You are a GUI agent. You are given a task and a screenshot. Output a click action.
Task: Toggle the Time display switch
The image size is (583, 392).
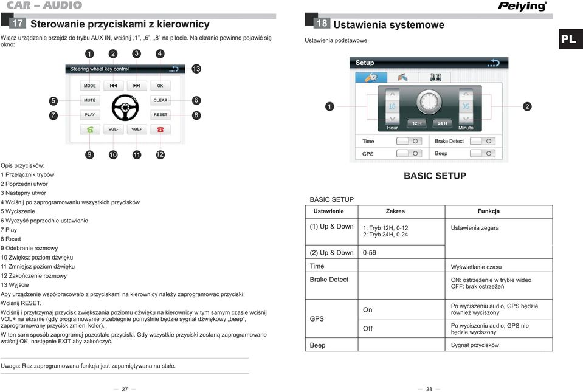pos(409,141)
